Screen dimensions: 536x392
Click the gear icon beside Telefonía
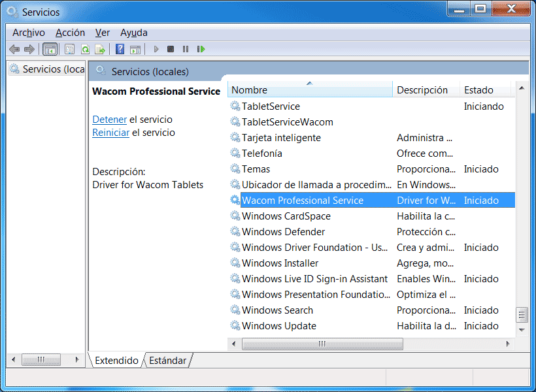(x=235, y=154)
